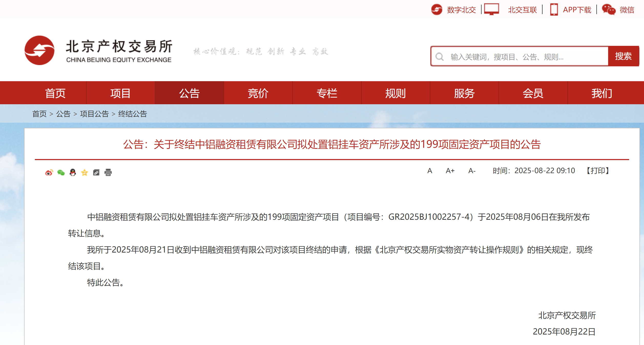Open 规则 navigation menu

(x=396, y=93)
